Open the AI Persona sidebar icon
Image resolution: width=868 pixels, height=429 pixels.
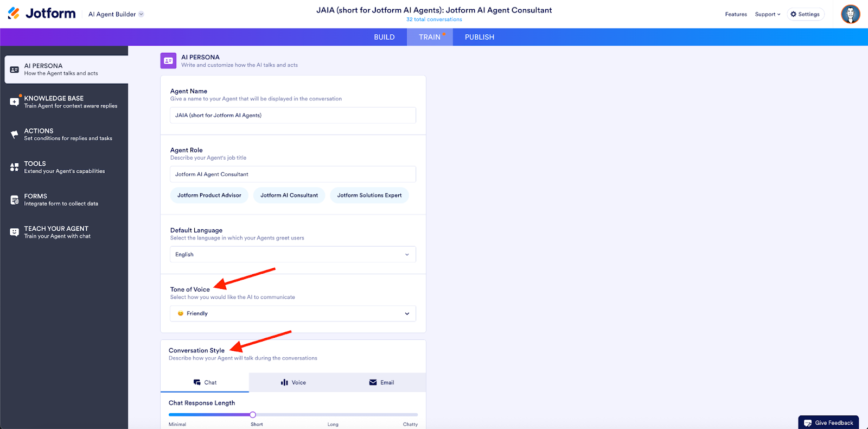coord(15,70)
